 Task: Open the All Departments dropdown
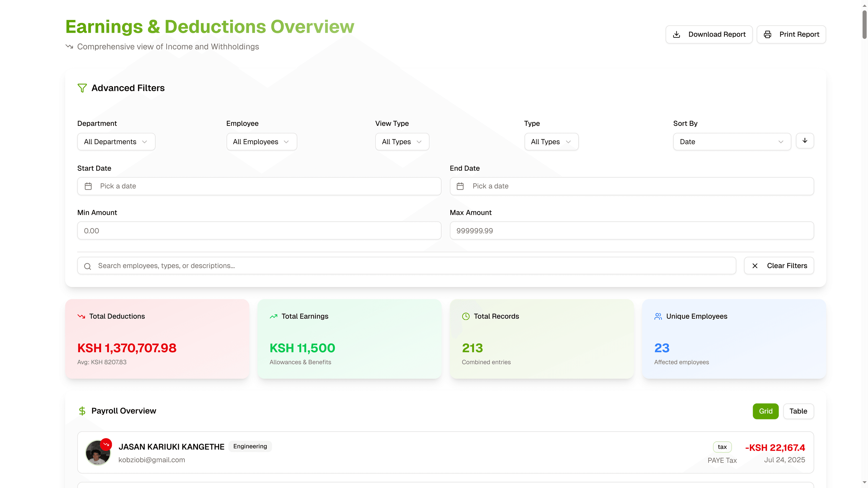point(116,142)
